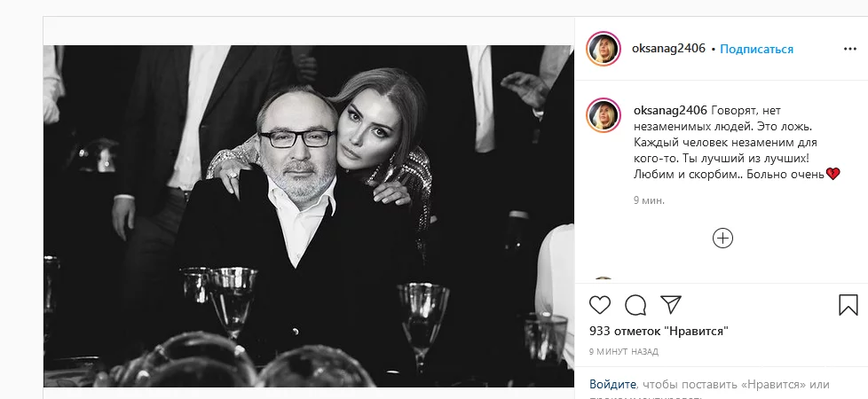Open the avatar beside the caption text
The width and height of the screenshot is (868, 399).
603,115
